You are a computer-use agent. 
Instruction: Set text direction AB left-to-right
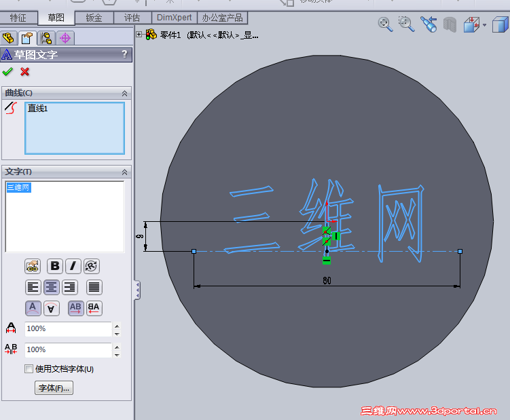[76, 308]
